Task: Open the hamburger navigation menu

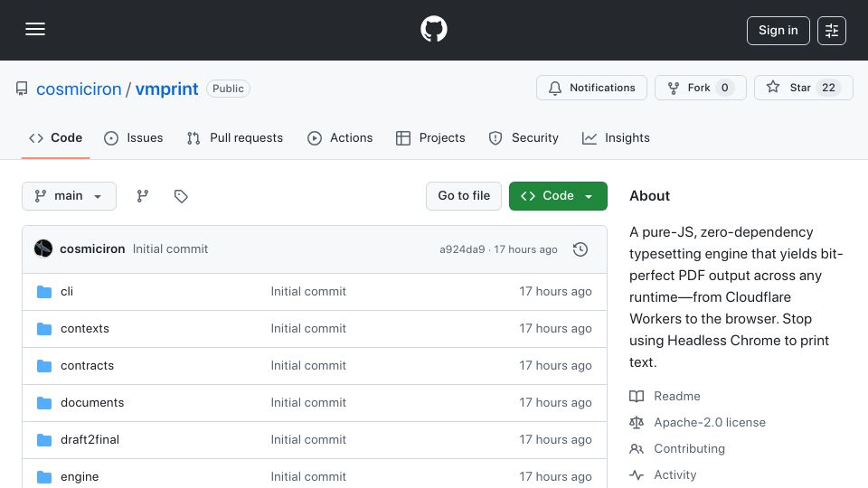Action: [35, 29]
